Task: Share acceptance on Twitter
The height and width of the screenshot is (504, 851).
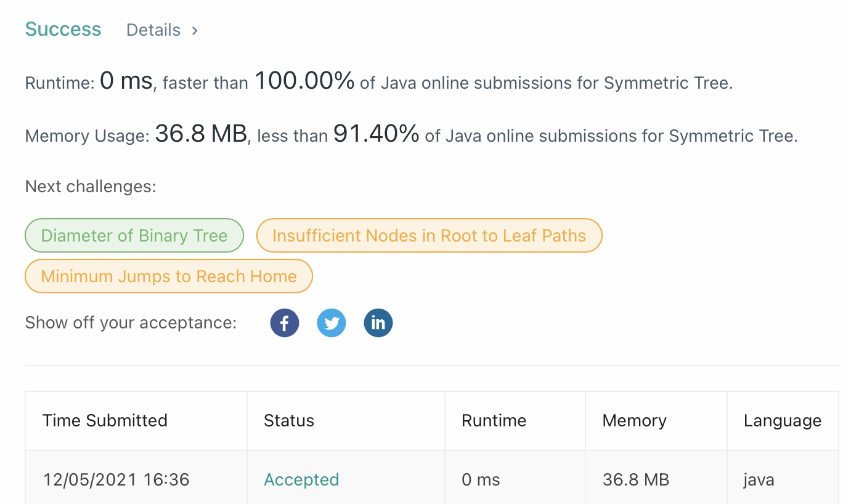Action: pos(332,323)
